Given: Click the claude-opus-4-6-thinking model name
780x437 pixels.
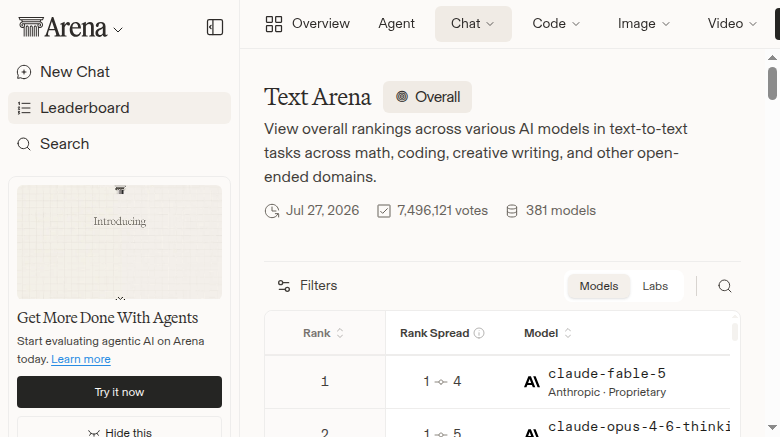Looking at the screenshot, I should [x=640, y=427].
